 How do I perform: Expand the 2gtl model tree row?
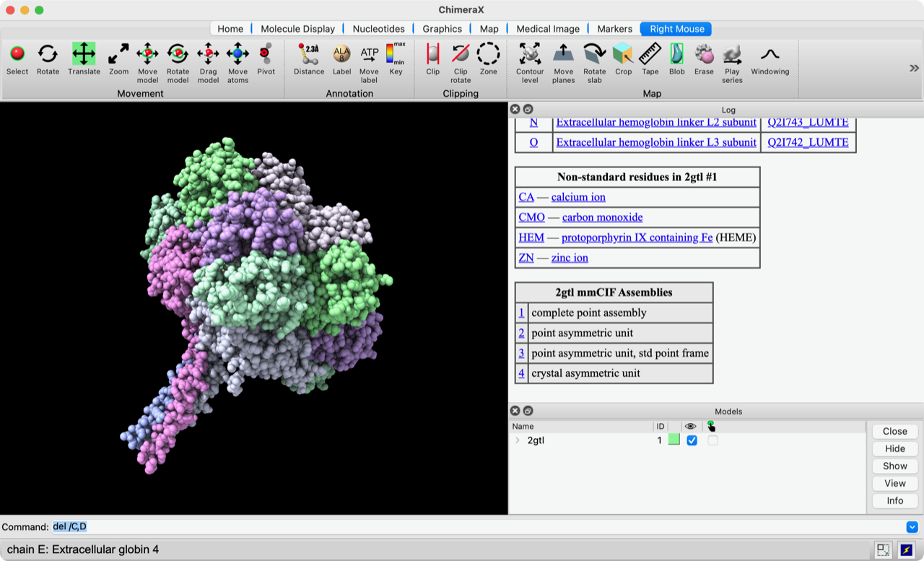point(517,440)
